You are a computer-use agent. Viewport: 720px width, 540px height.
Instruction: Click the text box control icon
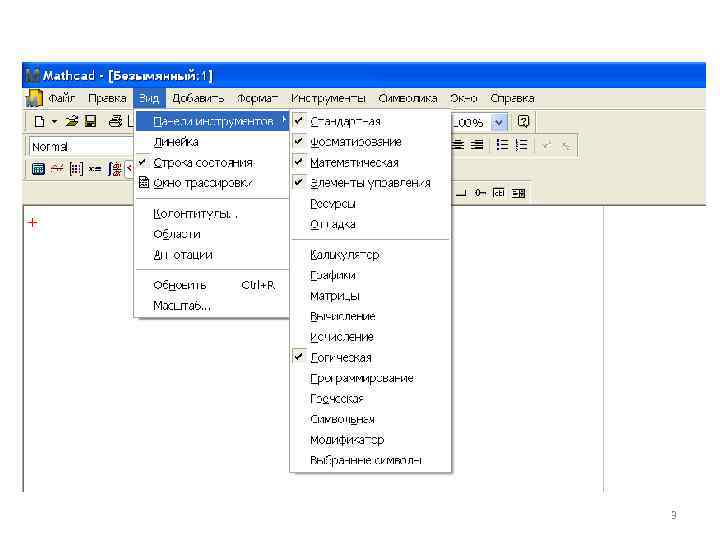tap(499, 193)
